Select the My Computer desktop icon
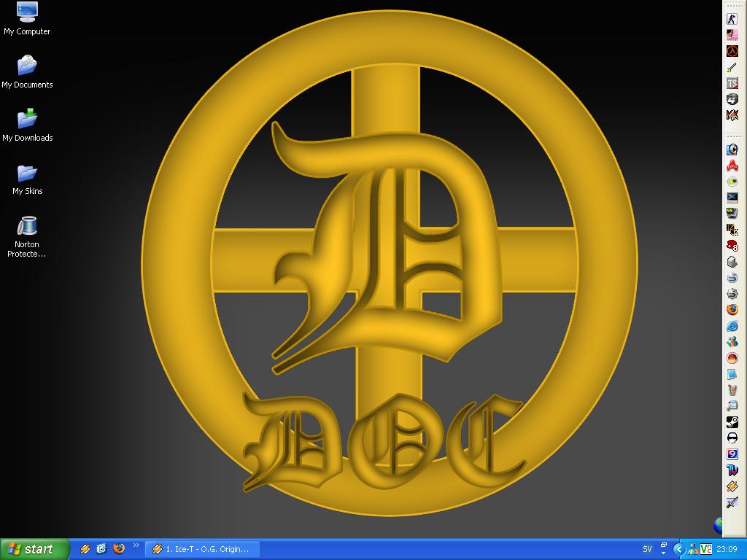The width and height of the screenshot is (747, 560). pyautogui.click(x=27, y=19)
